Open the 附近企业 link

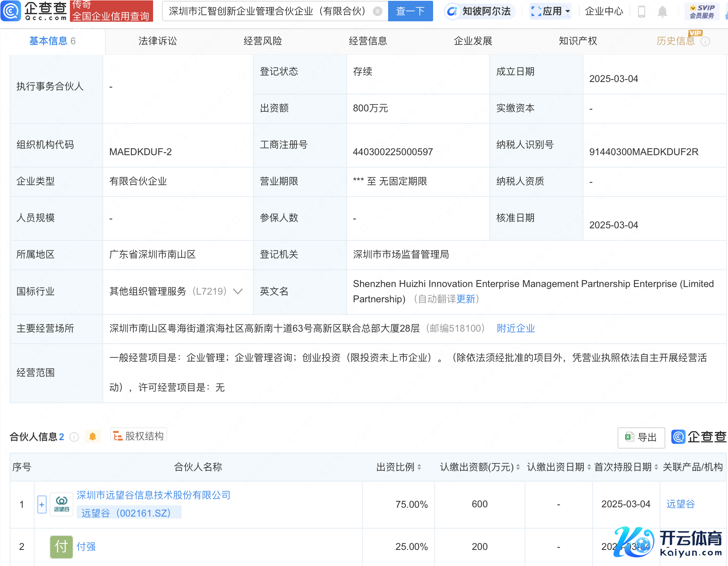(515, 328)
